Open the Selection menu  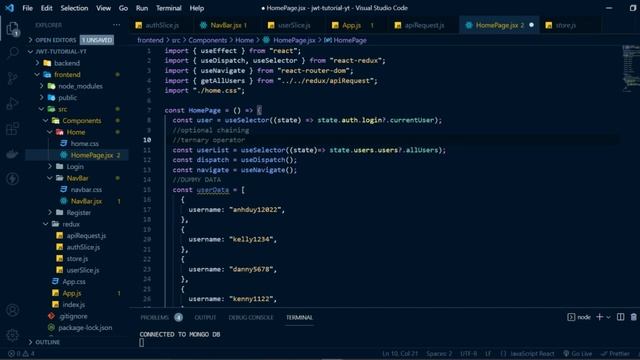click(x=74, y=8)
